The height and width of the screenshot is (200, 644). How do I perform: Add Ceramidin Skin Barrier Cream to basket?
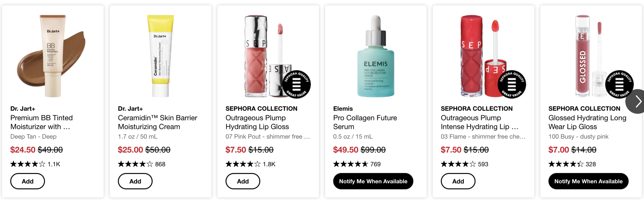pos(135,181)
